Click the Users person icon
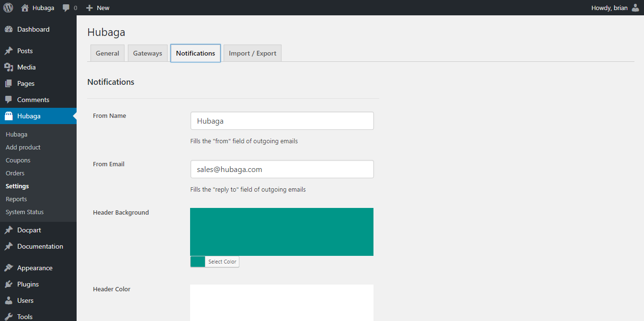This screenshot has width=644, height=321. coord(9,300)
